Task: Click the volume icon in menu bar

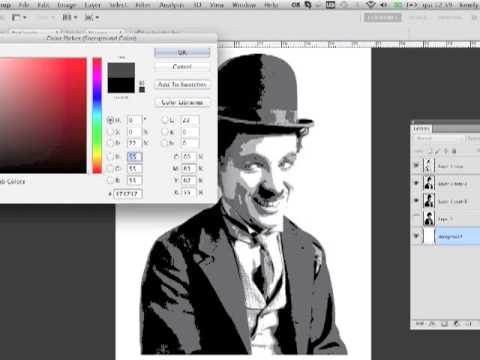Action: tap(384, 5)
